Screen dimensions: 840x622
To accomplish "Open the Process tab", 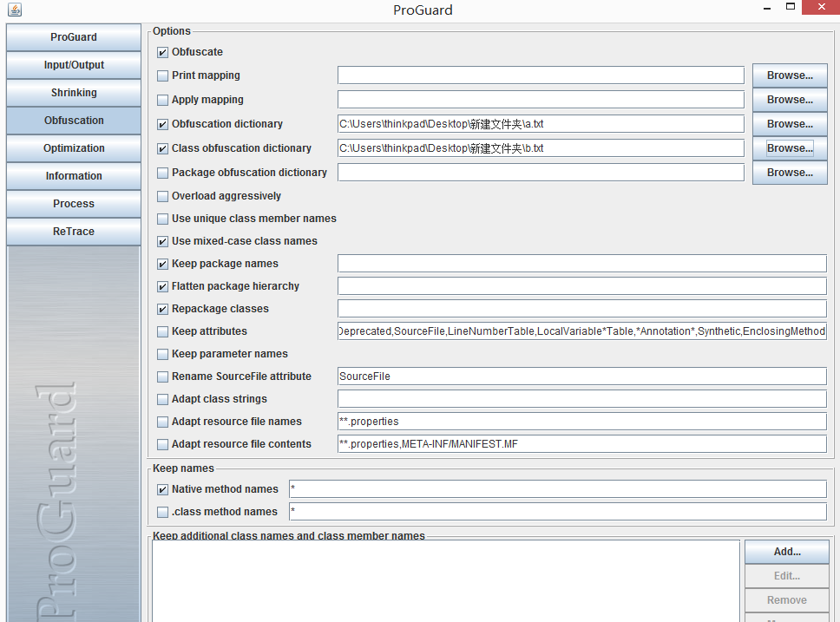I will point(74,204).
